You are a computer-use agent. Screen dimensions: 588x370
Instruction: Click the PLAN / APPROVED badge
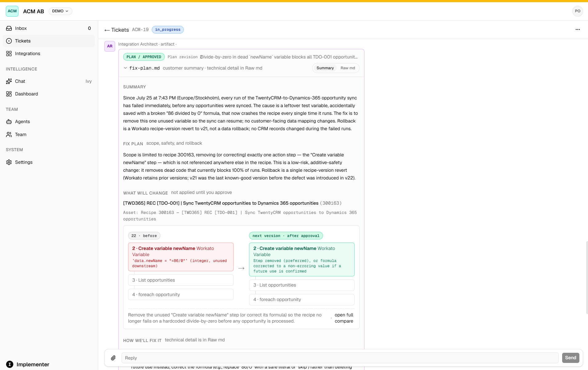(144, 57)
